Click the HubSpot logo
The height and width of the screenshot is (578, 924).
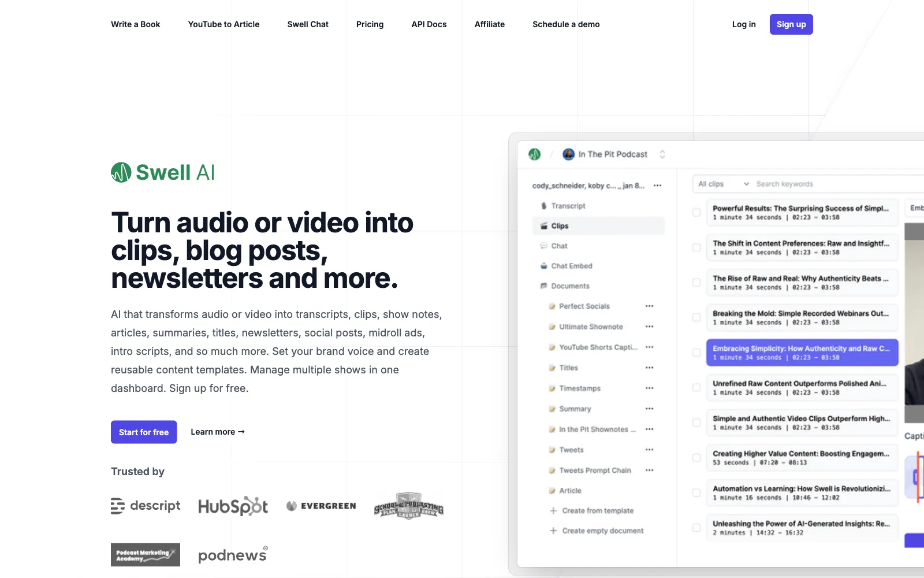(x=233, y=506)
